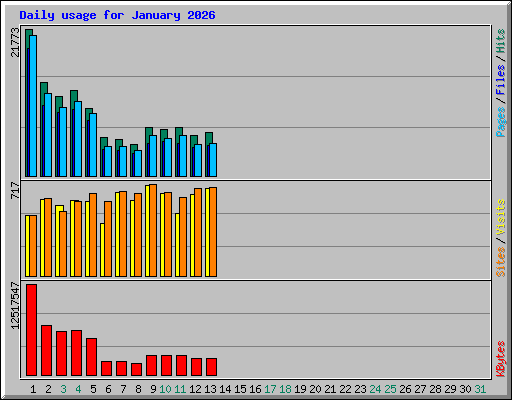
Task: Click the cyan 'Pages' legend label
Action: pyautogui.click(x=501, y=122)
